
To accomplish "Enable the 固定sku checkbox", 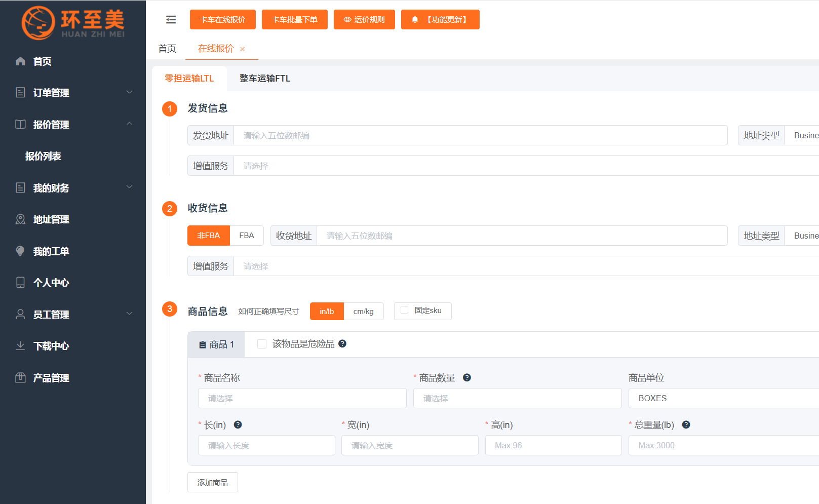I will [405, 310].
